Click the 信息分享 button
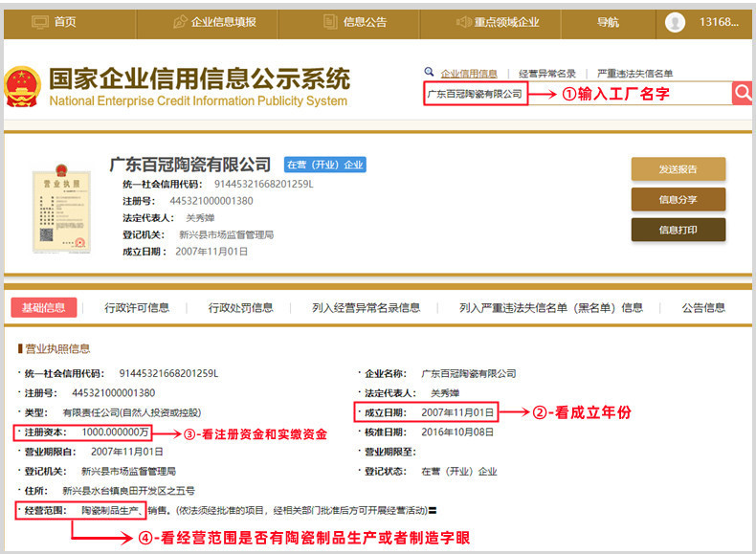Screen dimensions: 756x554 click(678, 200)
